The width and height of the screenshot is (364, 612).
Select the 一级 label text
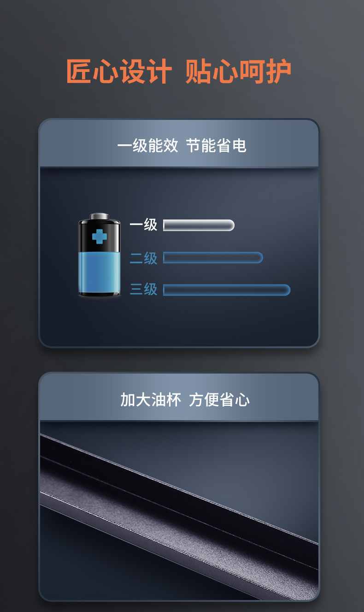(x=143, y=225)
